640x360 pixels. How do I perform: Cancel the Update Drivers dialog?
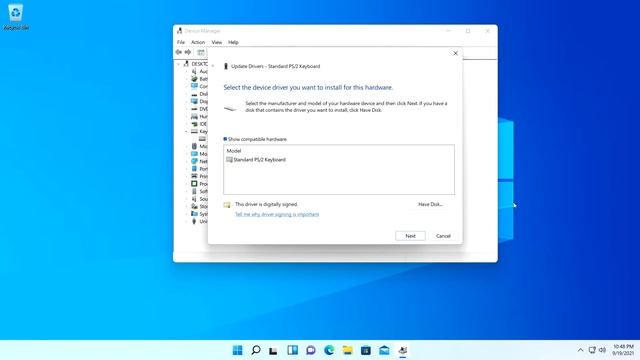click(443, 236)
